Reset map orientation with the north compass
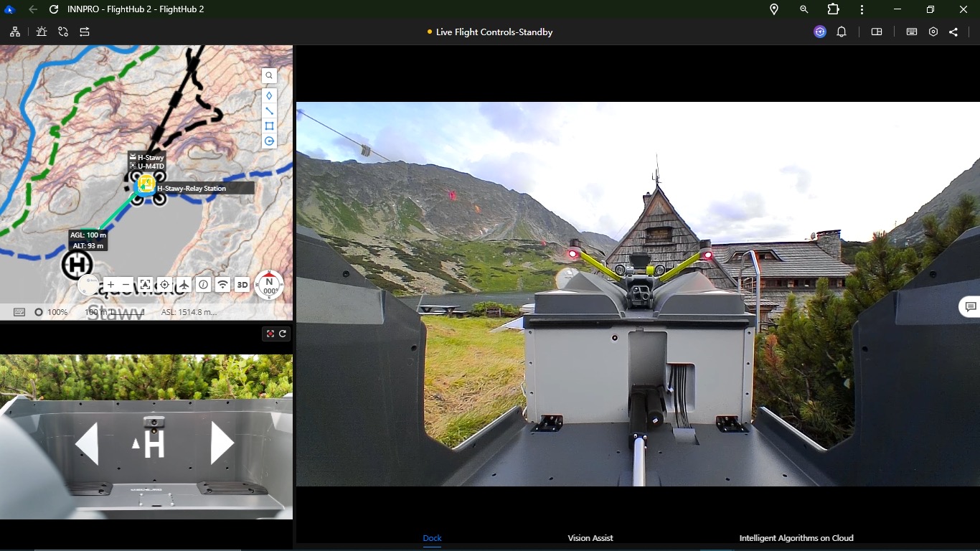Viewport: 980px width, 551px height. coord(269,285)
